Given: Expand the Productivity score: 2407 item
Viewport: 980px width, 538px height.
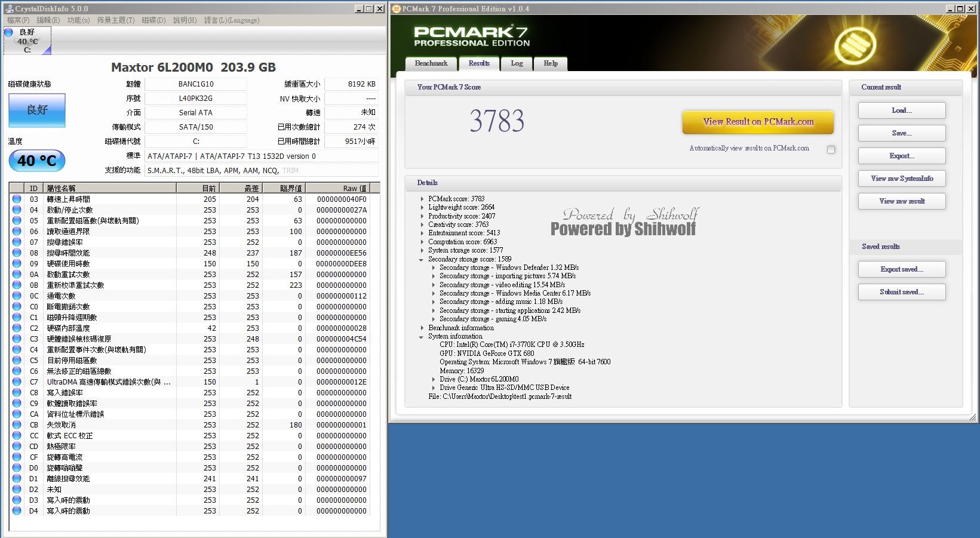Looking at the screenshot, I should click(x=422, y=216).
